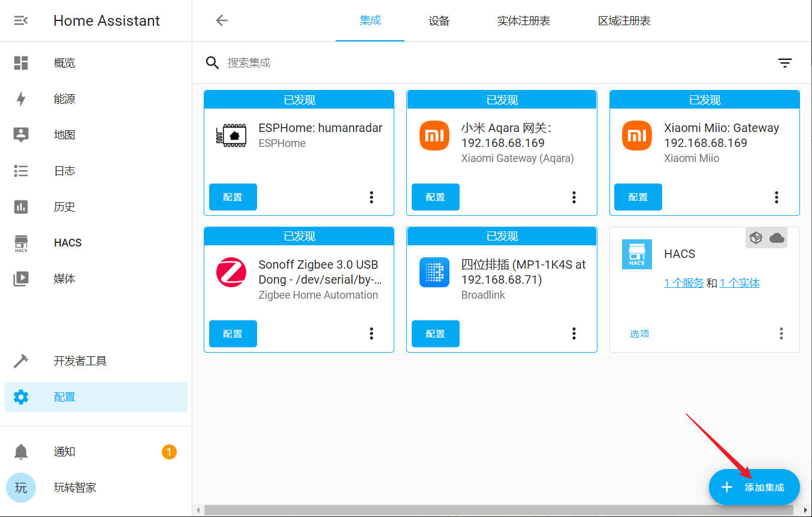Configure the Sonoff Zigbee 3.0 USB integration
Image resolution: width=812 pixels, height=517 pixels.
click(x=233, y=333)
